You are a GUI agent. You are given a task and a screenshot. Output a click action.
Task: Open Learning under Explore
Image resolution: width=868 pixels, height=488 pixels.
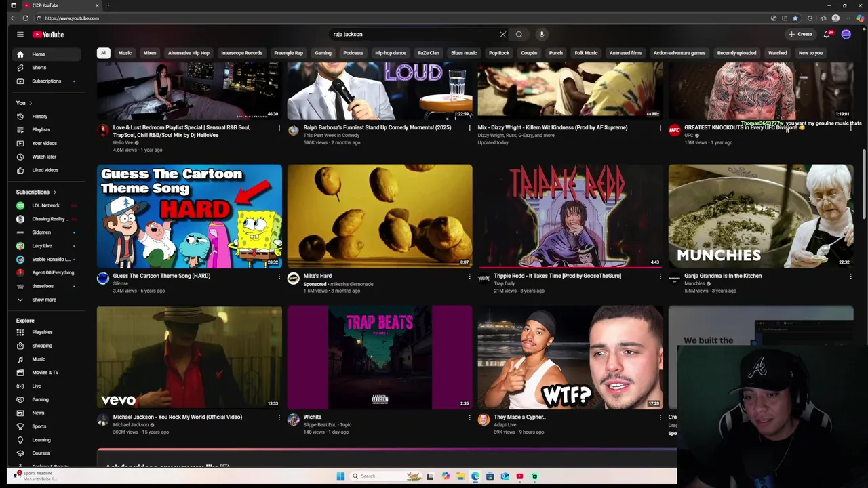click(46, 440)
